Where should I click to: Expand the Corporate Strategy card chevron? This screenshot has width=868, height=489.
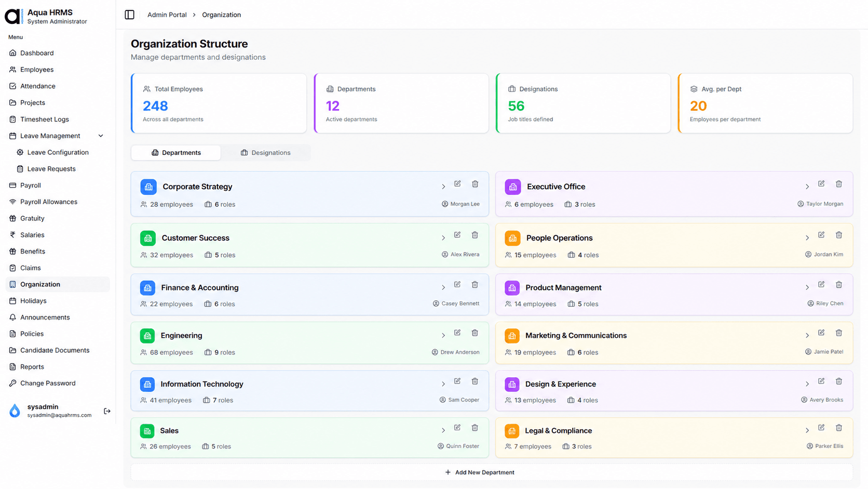(443, 187)
